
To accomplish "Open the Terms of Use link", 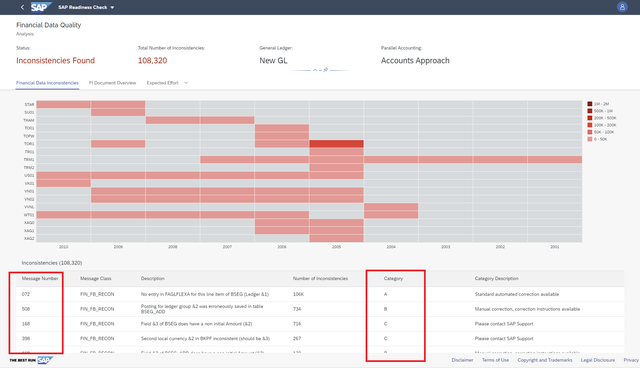I will coord(495,360).
